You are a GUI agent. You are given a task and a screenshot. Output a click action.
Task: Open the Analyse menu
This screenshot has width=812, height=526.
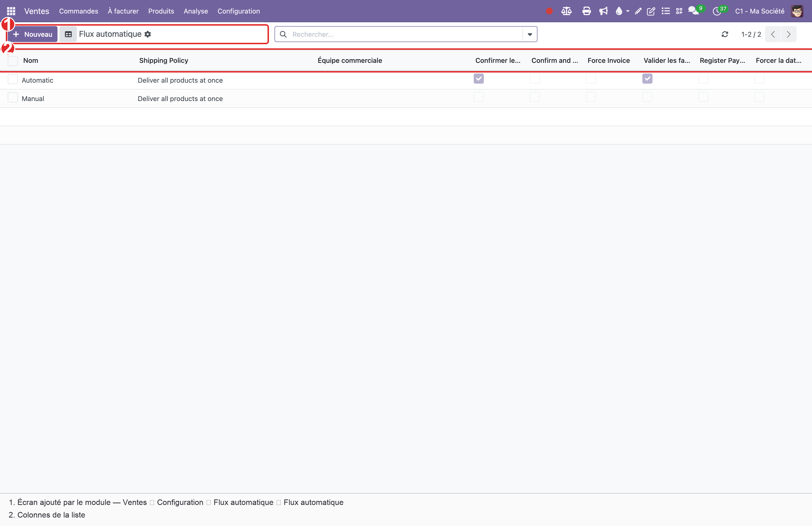[196, 11]
